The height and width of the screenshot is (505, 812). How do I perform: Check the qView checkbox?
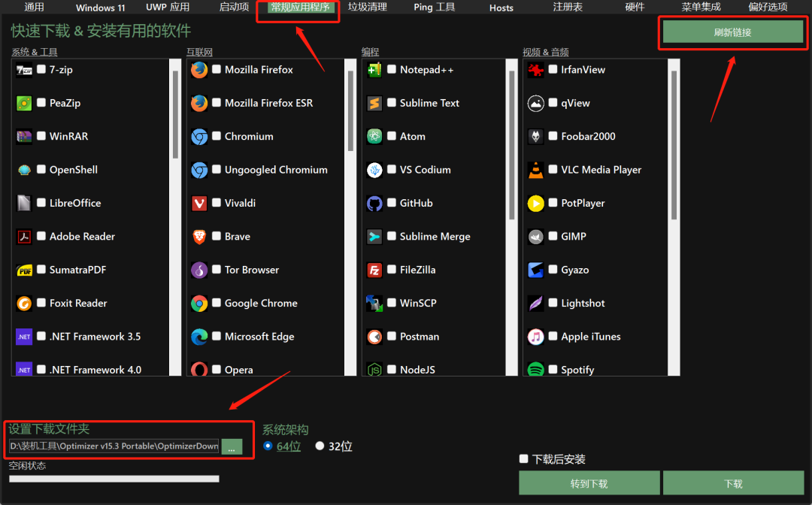click(x=553, y=102)
